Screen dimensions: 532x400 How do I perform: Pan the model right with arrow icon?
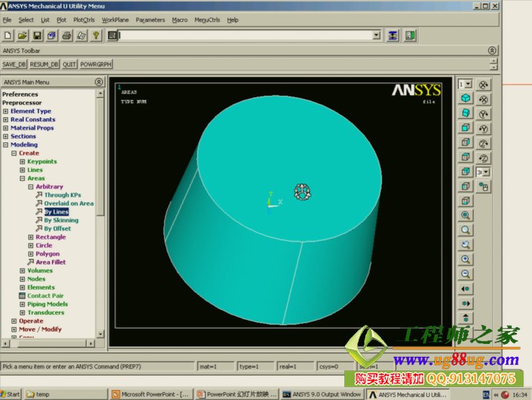coord(466,303)
